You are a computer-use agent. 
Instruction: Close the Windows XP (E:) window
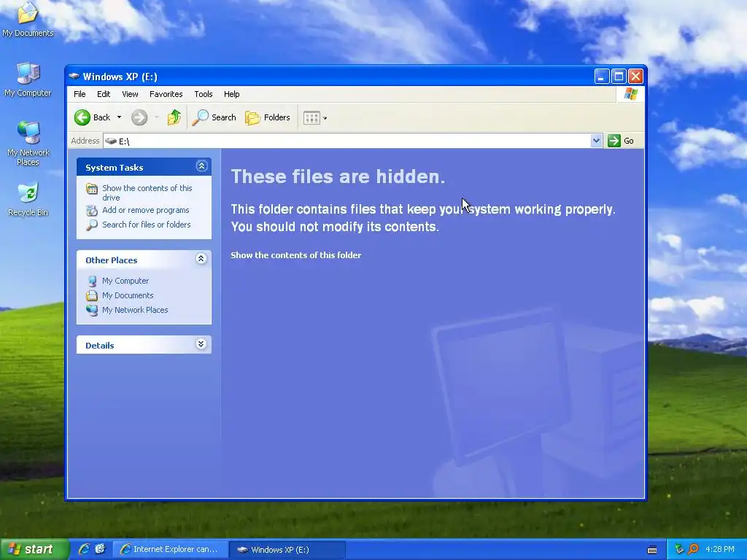pos(635,76)
